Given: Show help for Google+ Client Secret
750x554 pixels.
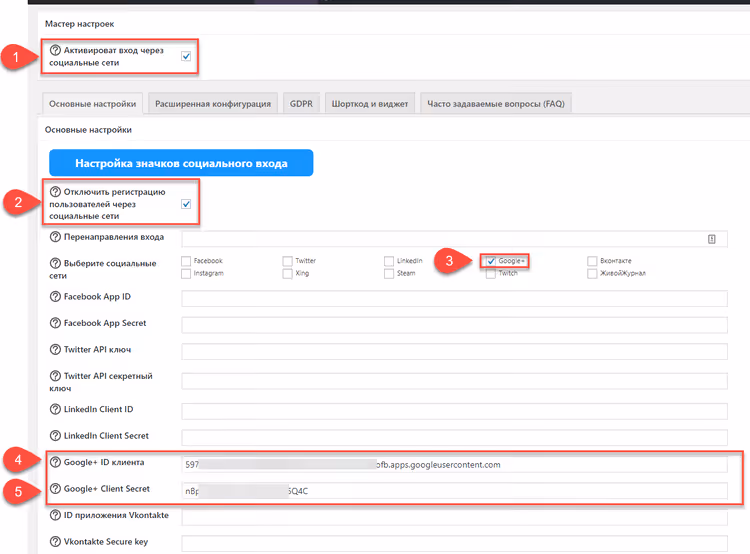Looking at the screenshot, I should click(x=55, y=488).
